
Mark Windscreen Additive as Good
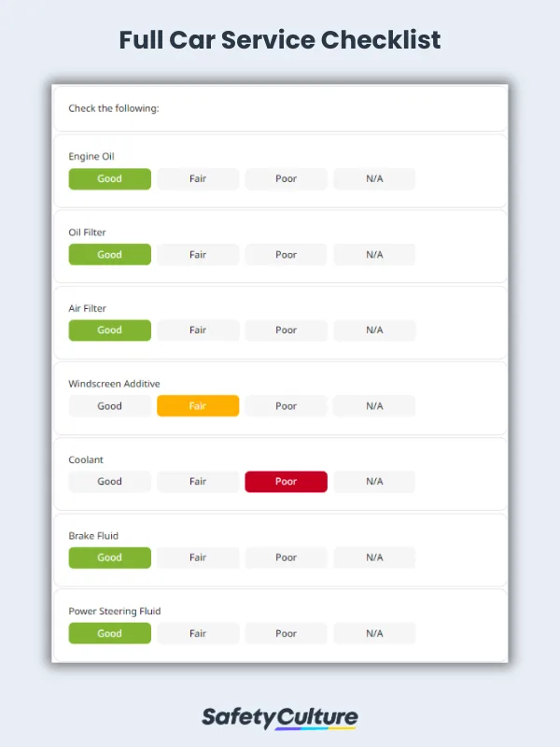[109, 406]
